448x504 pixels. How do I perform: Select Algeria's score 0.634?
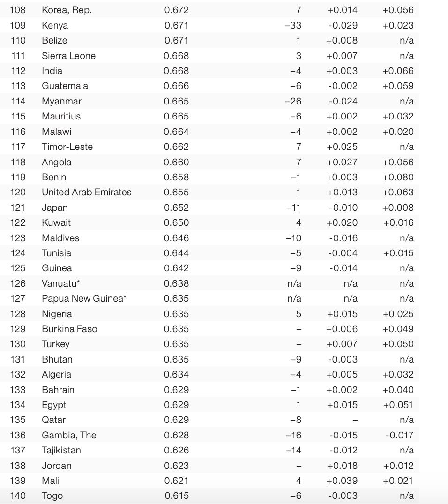pyautogui.click(x=176, y=374)
